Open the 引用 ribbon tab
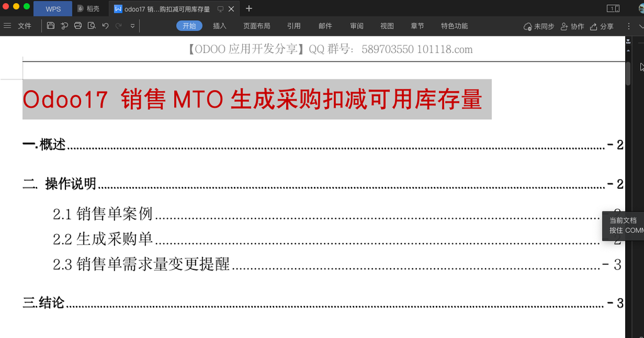 point(294,26)
